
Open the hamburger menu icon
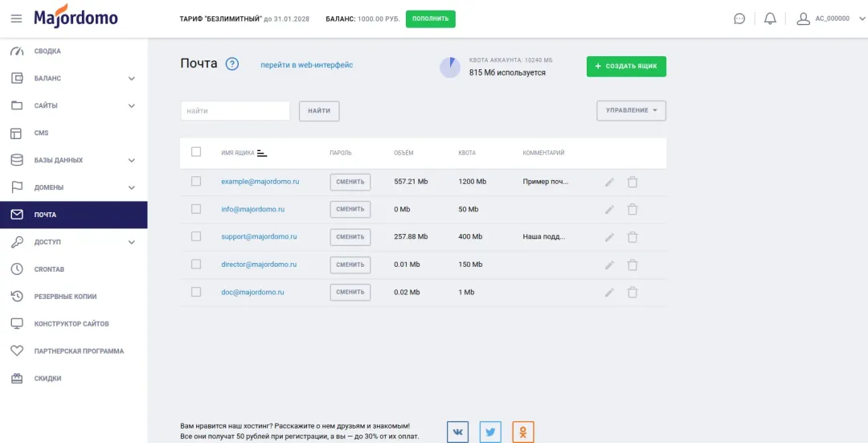click(17, 18)
